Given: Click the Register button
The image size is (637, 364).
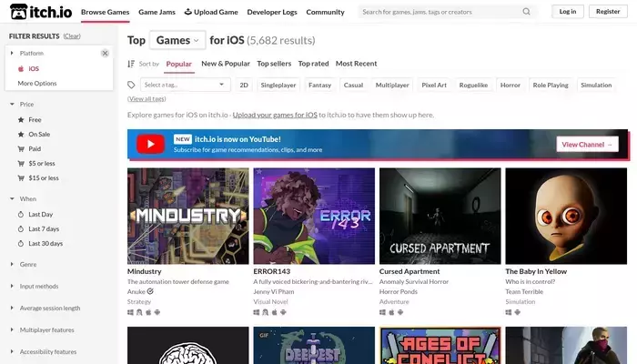Looking at the screenshot, I should pos(608,11).
